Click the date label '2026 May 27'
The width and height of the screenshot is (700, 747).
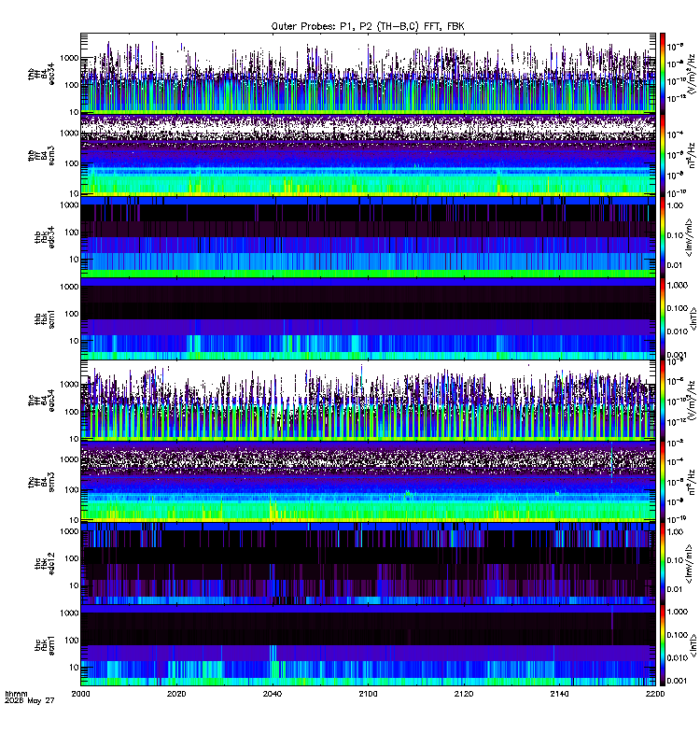pos(30,701)
